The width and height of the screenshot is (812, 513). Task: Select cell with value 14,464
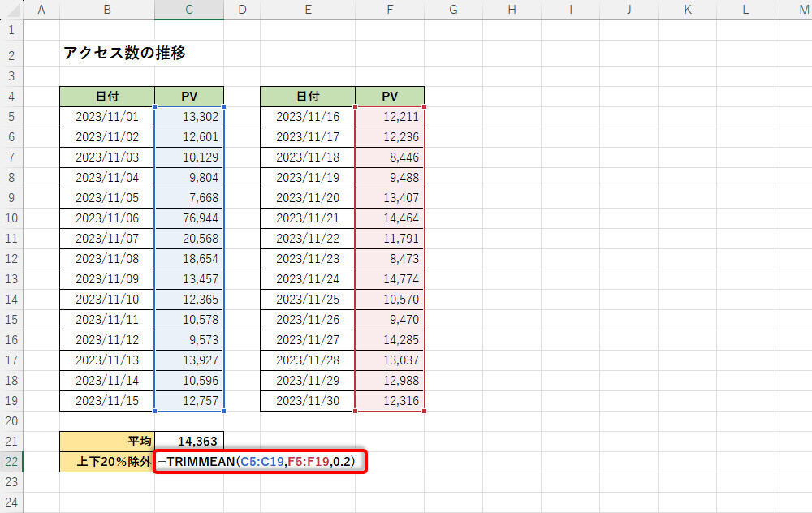click(x=390, y=218)
